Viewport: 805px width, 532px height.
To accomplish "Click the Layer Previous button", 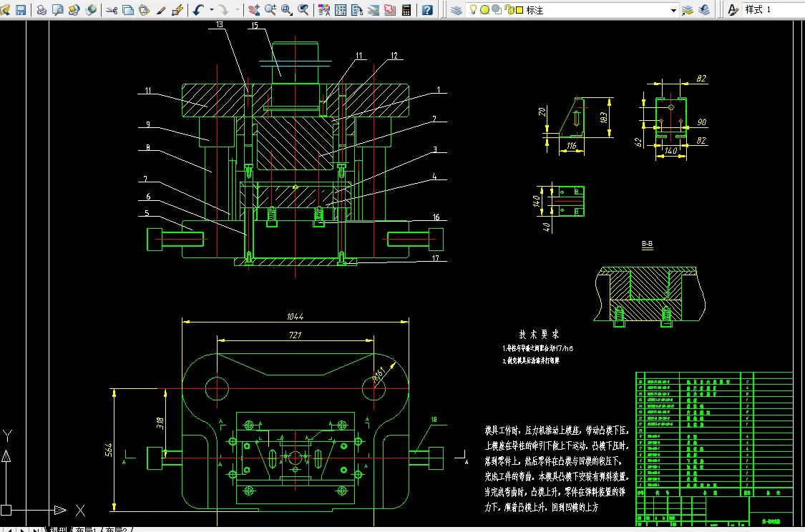I will point(704,10).
